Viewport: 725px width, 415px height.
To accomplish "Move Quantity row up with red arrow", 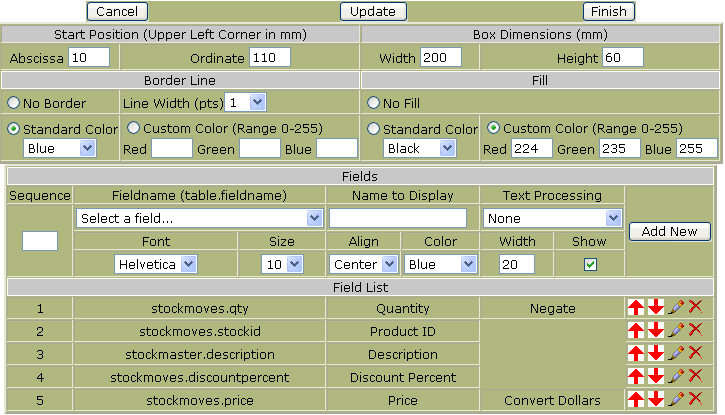I will [636, 308].
